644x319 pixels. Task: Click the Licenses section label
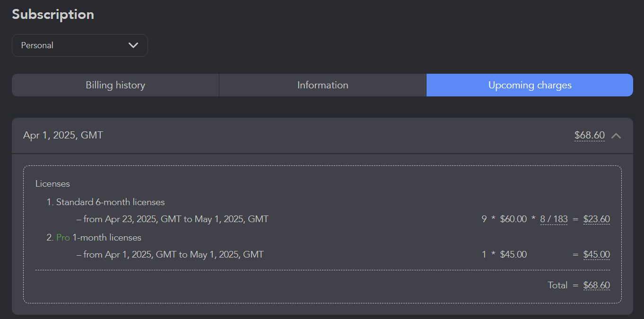coord(52,184)
